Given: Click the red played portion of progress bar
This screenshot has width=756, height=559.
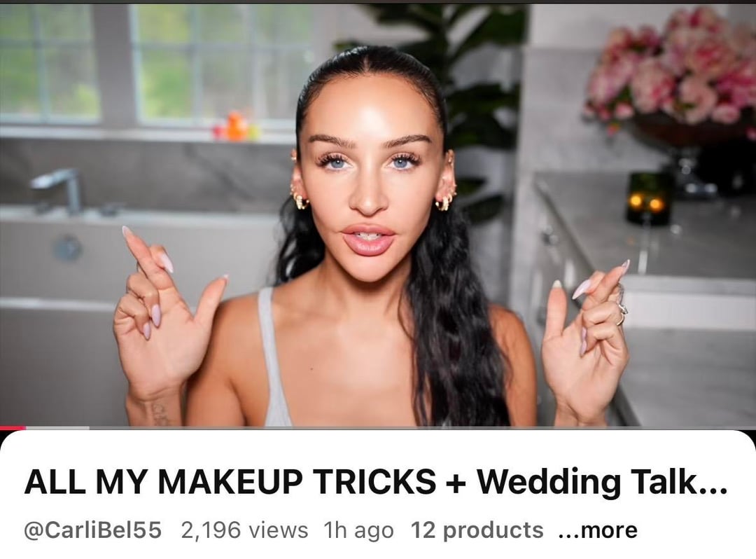Looking at the screenshot, I should [x=13, y=427].
